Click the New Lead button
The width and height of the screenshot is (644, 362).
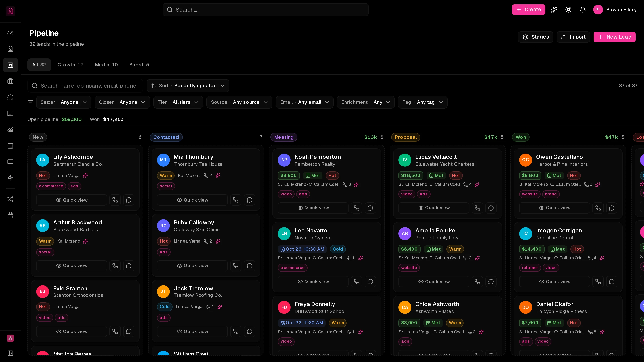(x=614, y=37)
